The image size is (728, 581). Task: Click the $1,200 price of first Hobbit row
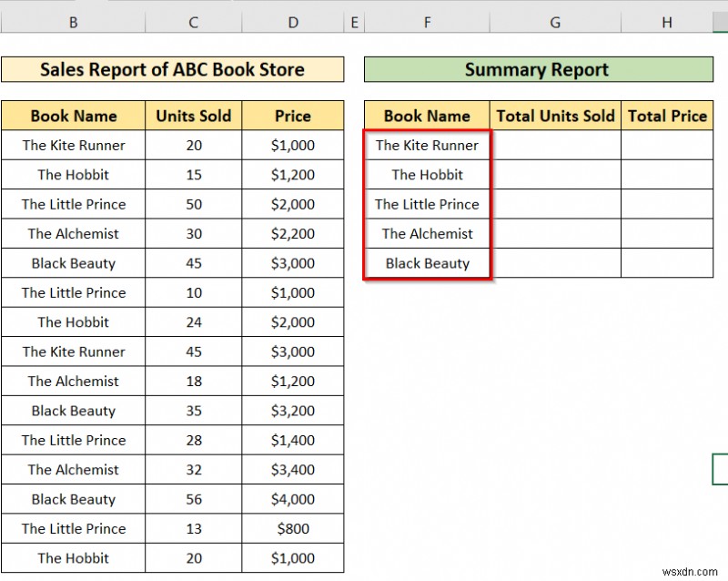coord(292,174)
